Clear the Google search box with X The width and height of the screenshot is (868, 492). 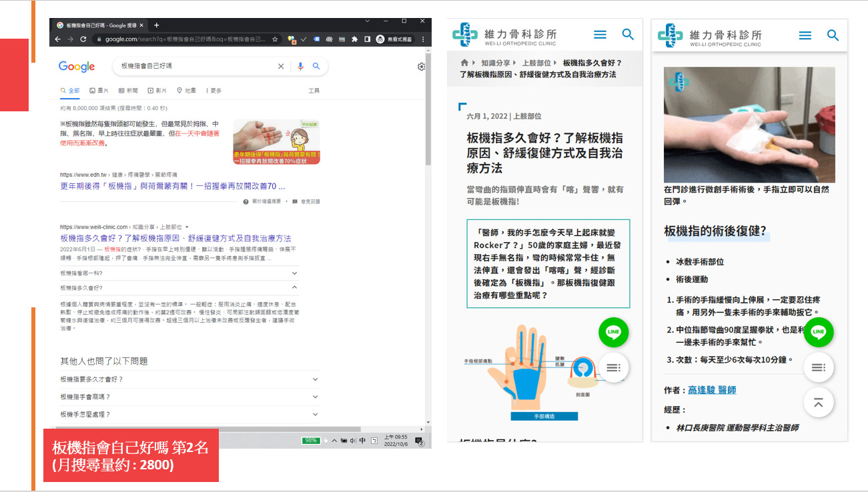coord(281,66)
